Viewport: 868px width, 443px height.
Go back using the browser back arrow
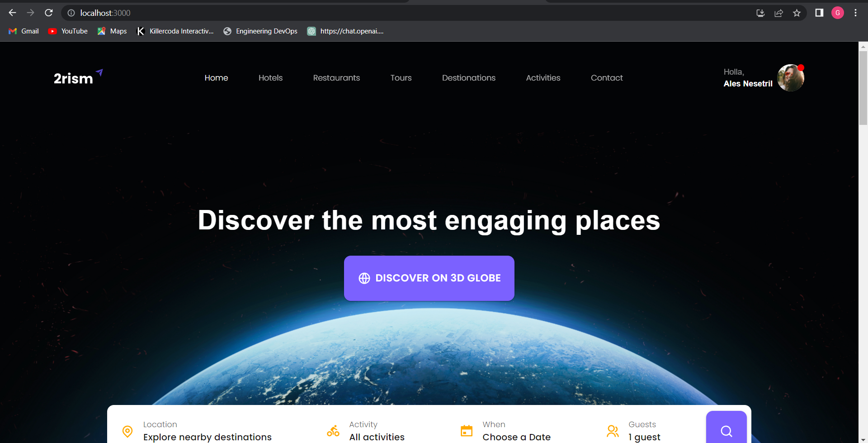pos(12,13)
